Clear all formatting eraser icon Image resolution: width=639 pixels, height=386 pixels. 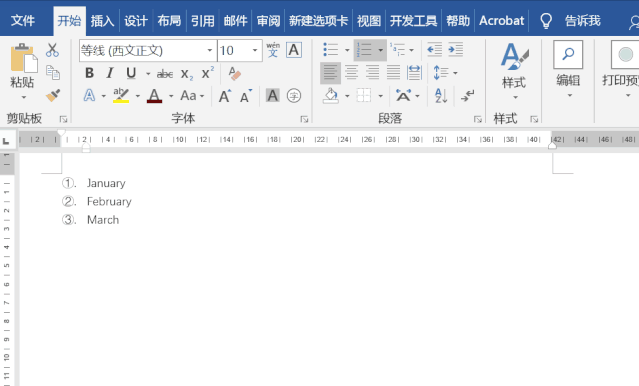pyautogui.click(x=234, y=73)
